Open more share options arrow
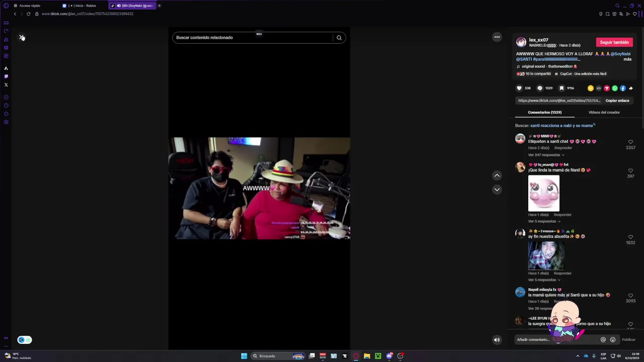Screen dimensions: 644x362 pos(631,88)
